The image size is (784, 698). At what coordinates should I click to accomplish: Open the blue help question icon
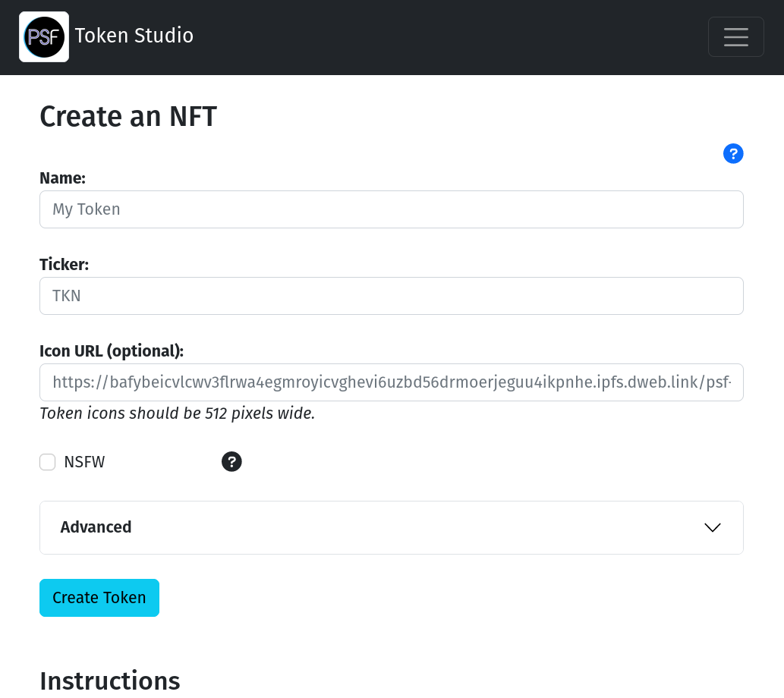[x=733, y=153]
